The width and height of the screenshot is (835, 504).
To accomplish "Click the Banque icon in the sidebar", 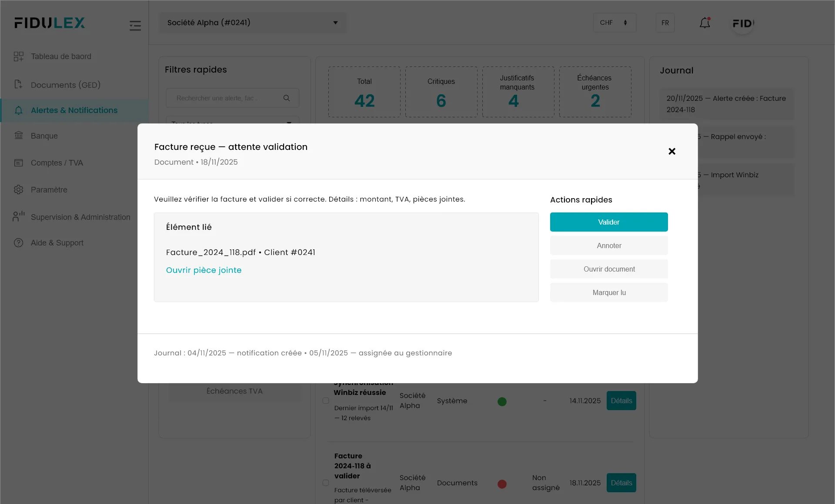I will point(19,136).
